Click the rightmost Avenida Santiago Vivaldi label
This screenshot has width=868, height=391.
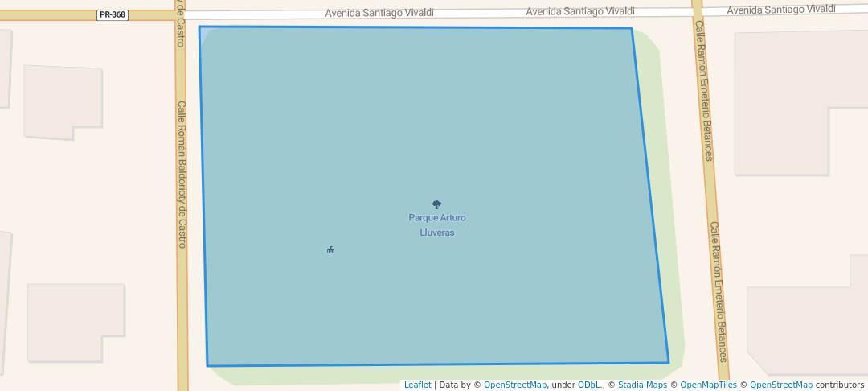[781, 9]
